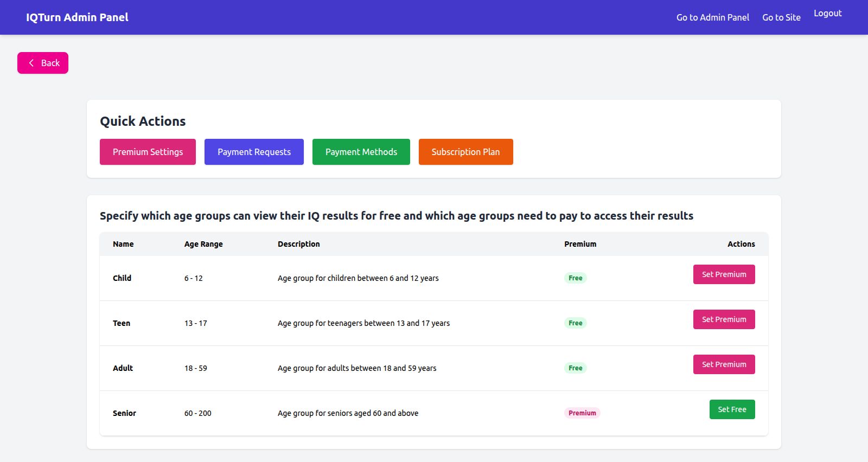This screenshot has width=868, height=462.
Task: Log out of the admin panel
Action: (827, 14)
